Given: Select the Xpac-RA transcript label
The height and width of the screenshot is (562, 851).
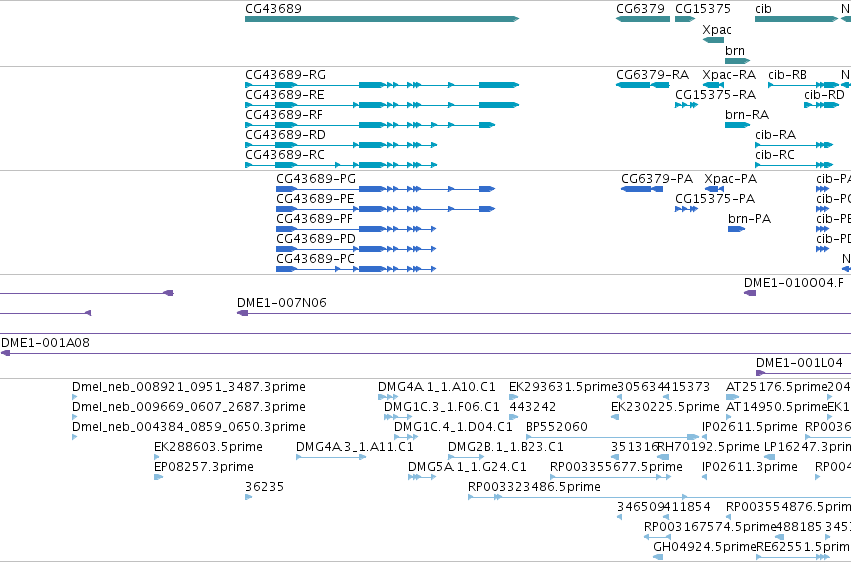Looking at the screenshot, I should (729, 75).
